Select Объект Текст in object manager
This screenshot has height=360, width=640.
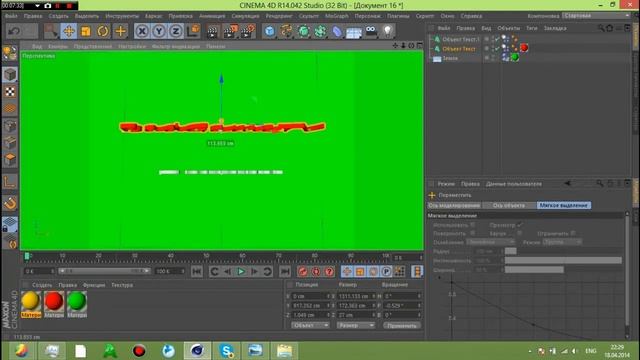[459, 49]
